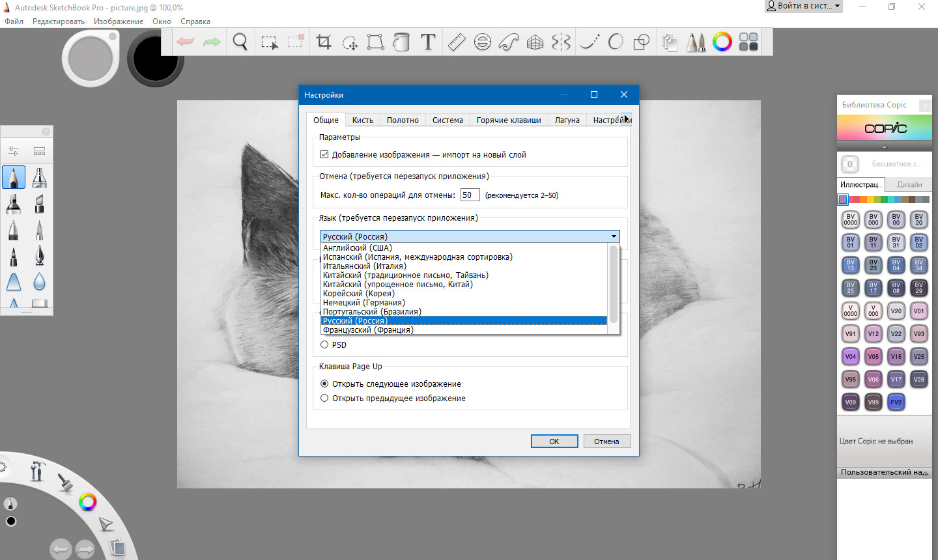Open the 'Войти в сист...' sign-in dropdown

pyautogui.click(x=803, y=6)
